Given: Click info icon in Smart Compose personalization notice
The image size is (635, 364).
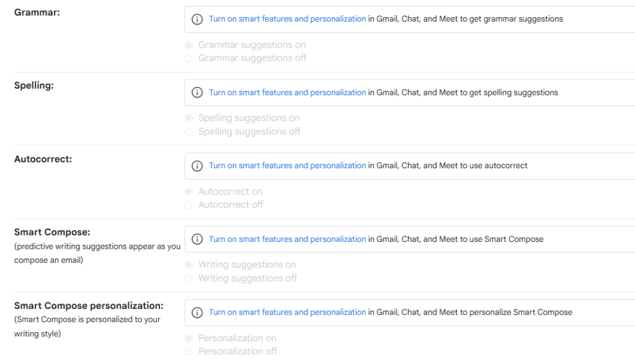Looking at the screenshot, I should click(x=197, y=313).
